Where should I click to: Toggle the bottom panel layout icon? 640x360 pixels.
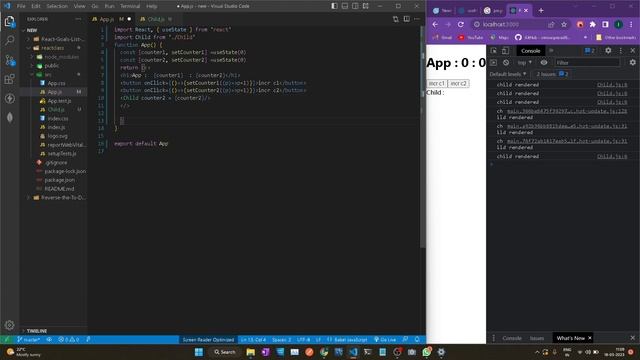[345, 6]
